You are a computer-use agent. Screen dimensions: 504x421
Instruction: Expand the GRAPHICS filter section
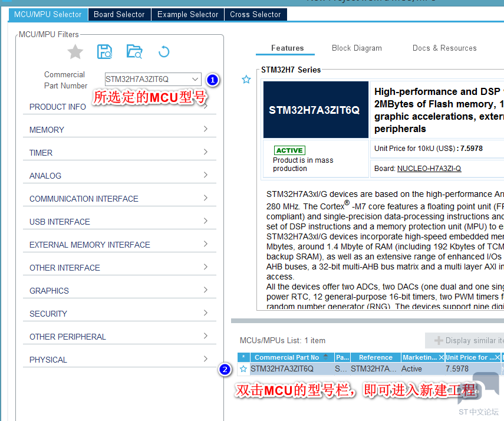(x=120, y=291)
